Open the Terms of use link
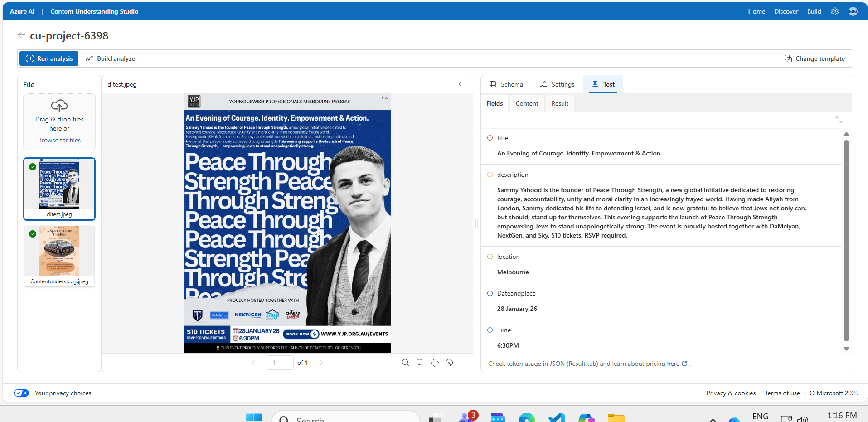The height and width of the screenshot is (422, 868). [x=782, y=393]
